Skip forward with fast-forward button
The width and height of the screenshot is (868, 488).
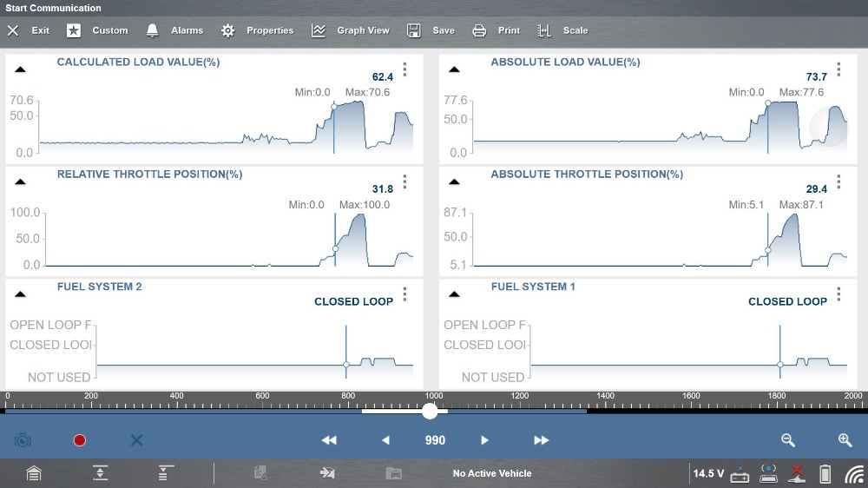541,440
